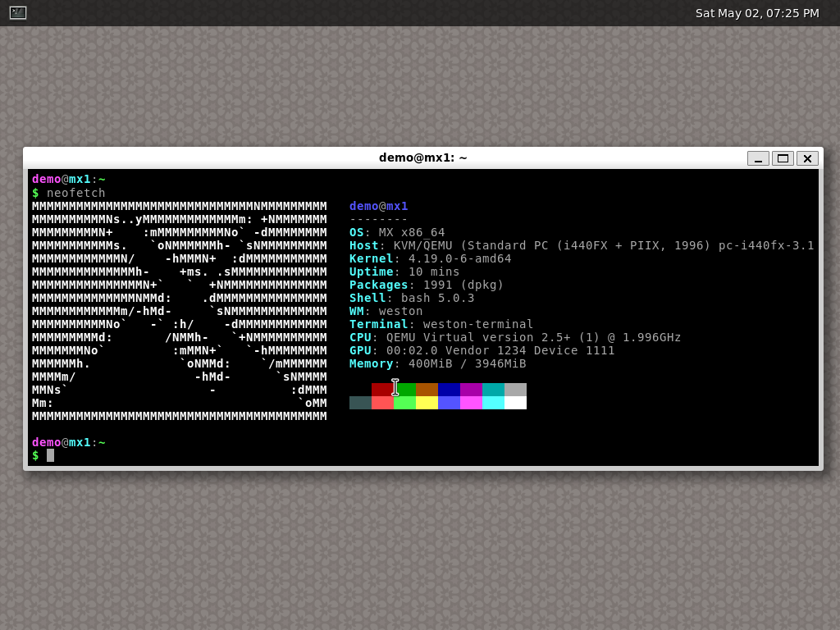Click the dark magenta color block
The image size is (840, 630).
(472, 390)
